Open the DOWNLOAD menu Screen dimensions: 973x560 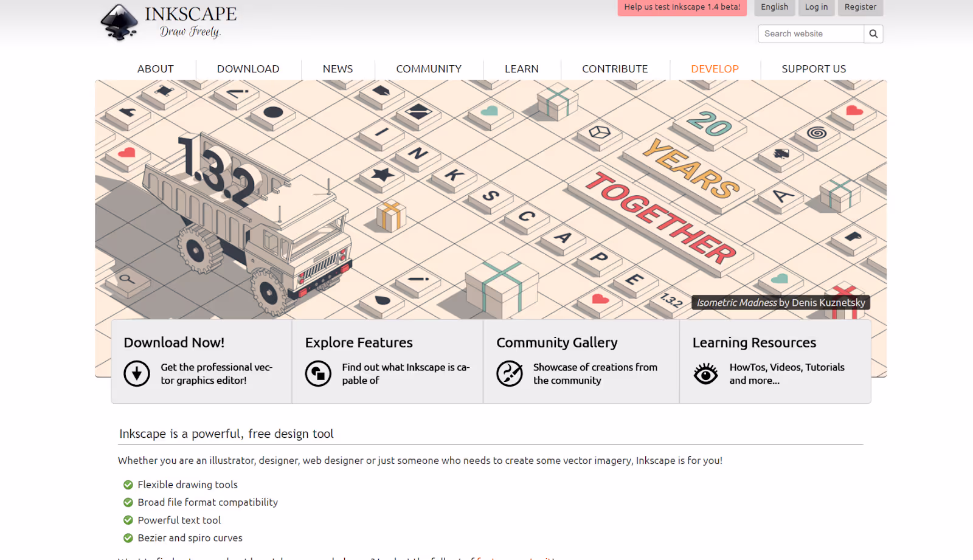pos(248,69)
